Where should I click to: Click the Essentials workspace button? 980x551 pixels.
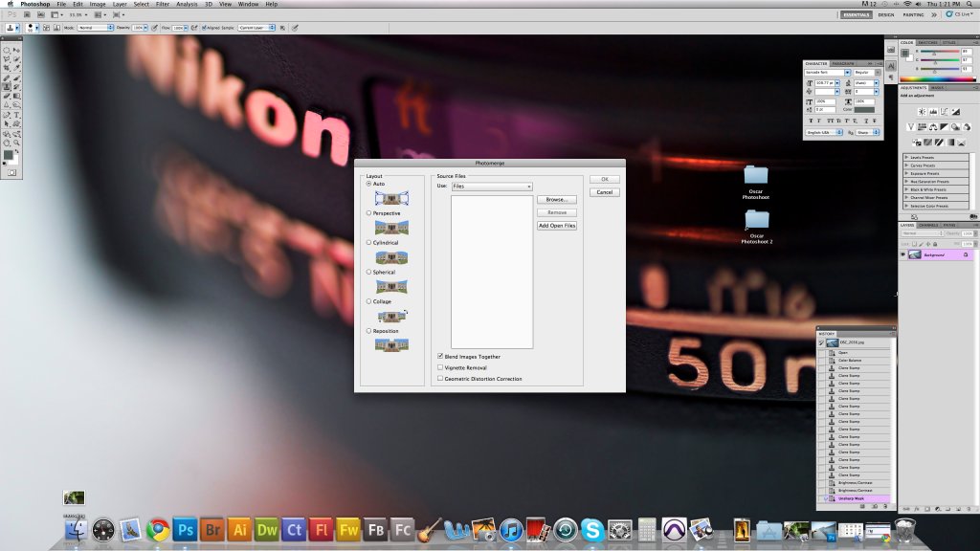coord(856,14)
